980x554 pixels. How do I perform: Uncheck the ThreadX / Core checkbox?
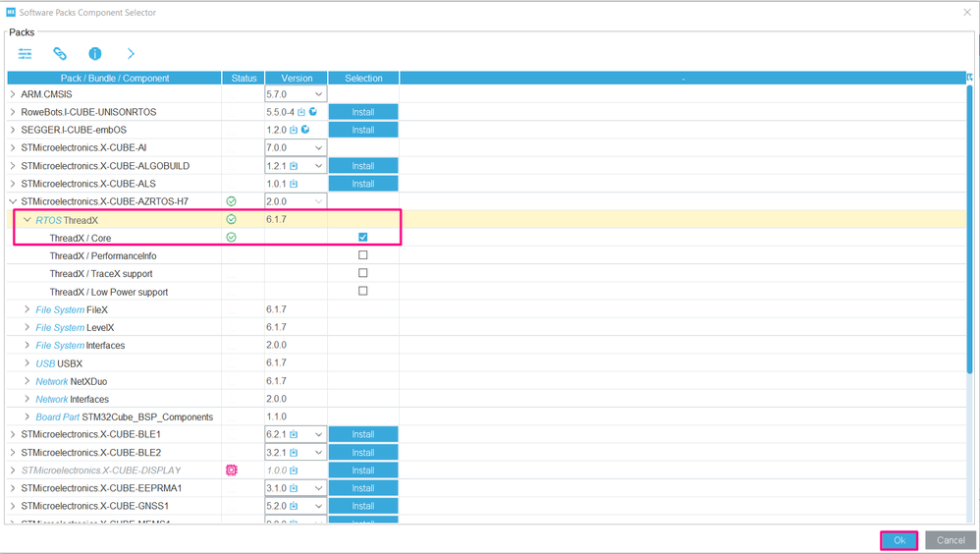tap(363, 237)
